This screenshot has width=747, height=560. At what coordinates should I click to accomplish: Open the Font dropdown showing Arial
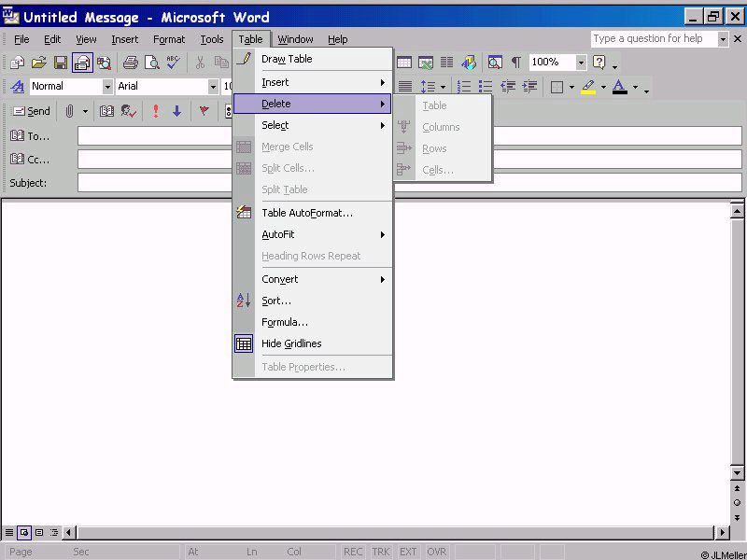click(214, 87)
